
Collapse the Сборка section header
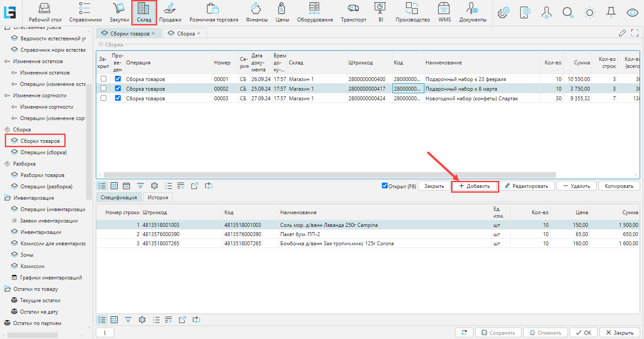(101, 45)
